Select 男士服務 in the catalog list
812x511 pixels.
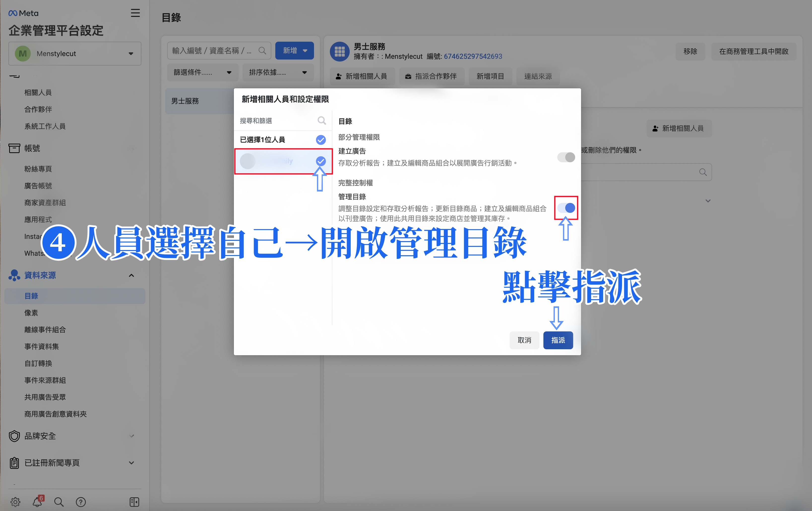[199, 101]
